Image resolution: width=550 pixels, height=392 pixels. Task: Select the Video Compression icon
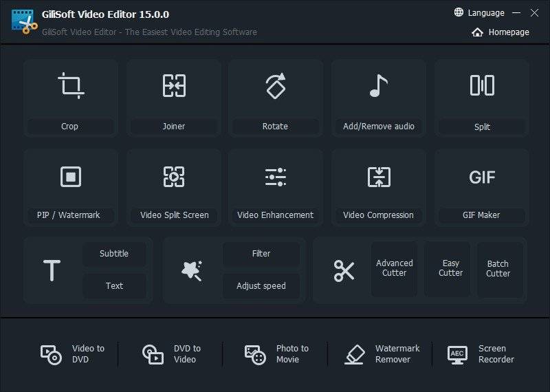click(x=379, y=177)
